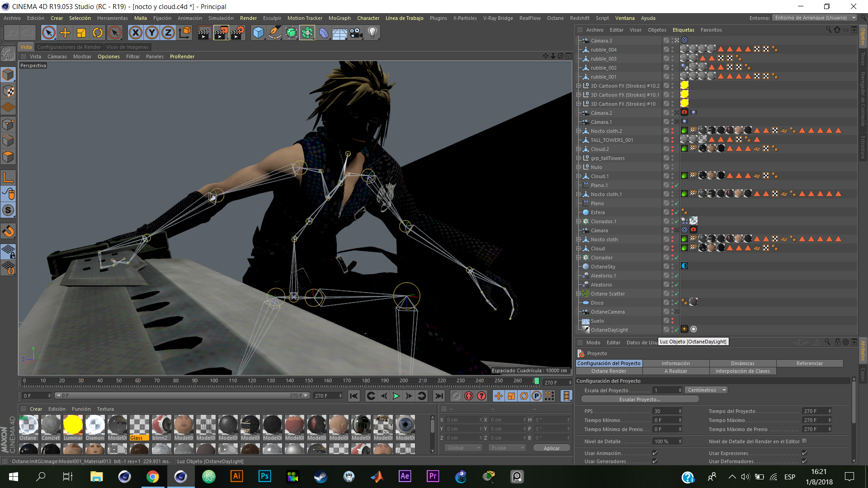Click the camera object icon in toolbar
This screenshot has width=868, height=488.
(x=356, y=33)
